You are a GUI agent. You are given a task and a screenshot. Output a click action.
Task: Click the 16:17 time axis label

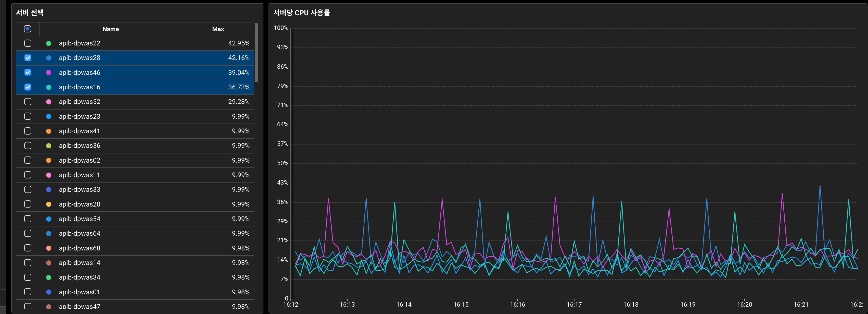574,305
